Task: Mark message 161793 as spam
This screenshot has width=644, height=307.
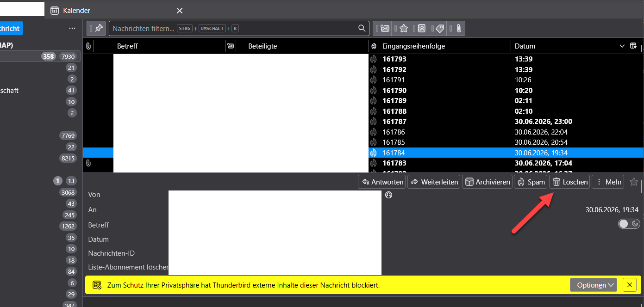Action: coord(374,59)
